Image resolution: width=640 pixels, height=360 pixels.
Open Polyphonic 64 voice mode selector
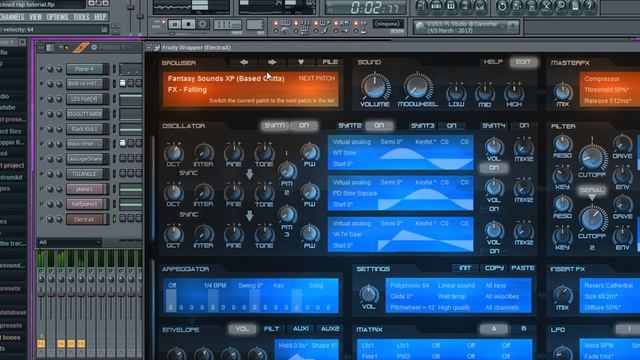409,286
